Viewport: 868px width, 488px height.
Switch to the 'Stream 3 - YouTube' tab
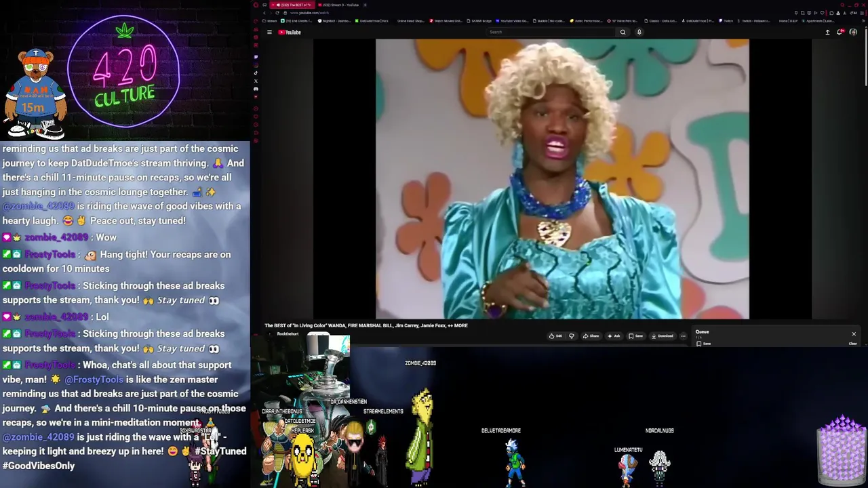tap(338, 5)
